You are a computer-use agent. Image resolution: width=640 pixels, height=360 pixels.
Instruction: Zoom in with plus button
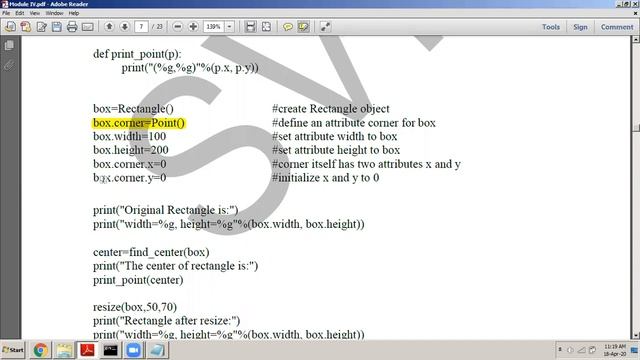(x=193, y=27)
